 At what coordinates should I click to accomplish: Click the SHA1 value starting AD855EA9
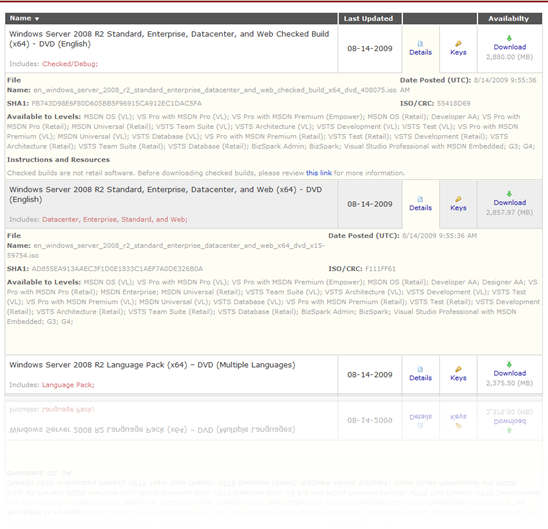117,269
